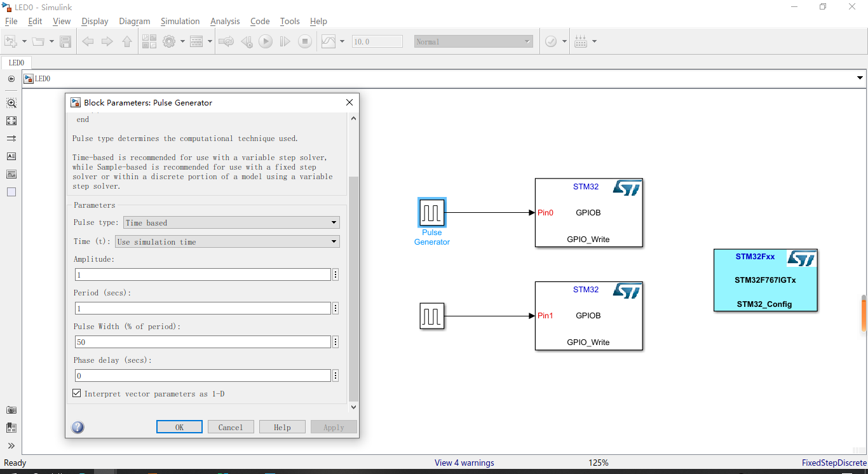Image resolution: width=868 pixels, height=474 pixels.
Task: Open the Period field options button
Action: [x=336, y=308]
